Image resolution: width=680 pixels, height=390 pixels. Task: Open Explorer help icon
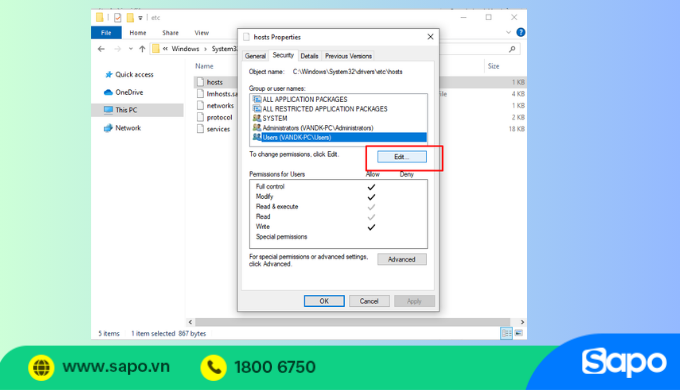point(521,33)
